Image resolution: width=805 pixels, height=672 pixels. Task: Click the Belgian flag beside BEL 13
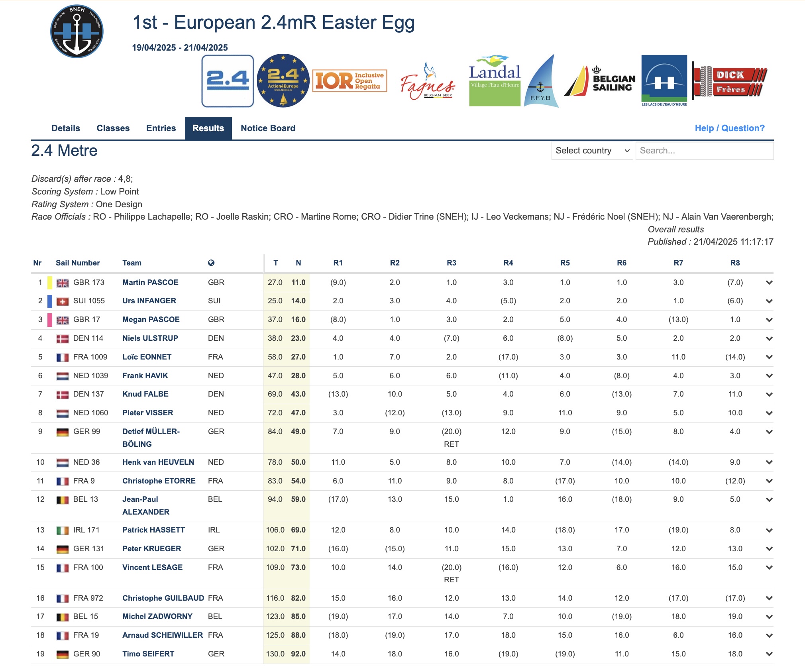(63, 500)
